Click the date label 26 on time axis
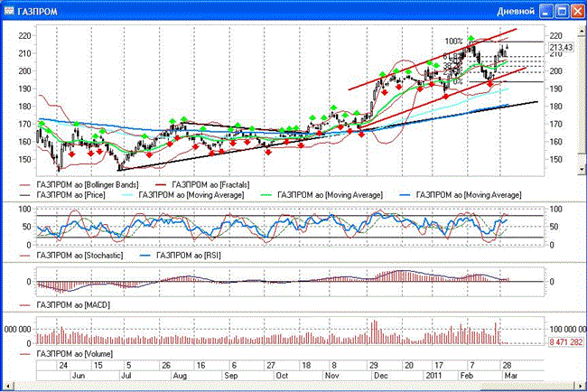Screen dimensions: 587x392 click(166, 365)
